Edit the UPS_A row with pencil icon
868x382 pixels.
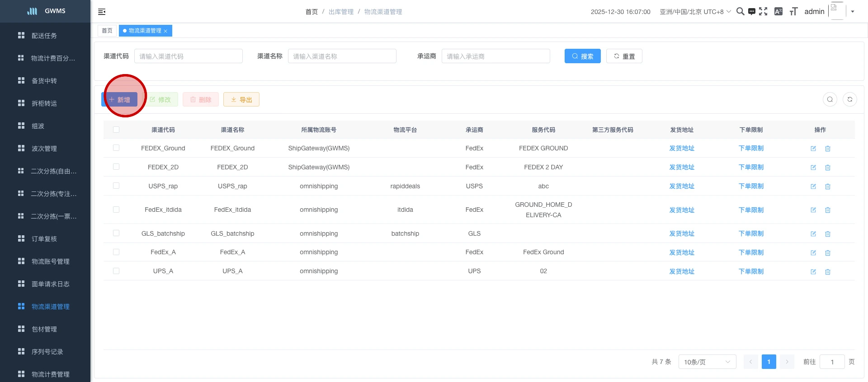813,272
